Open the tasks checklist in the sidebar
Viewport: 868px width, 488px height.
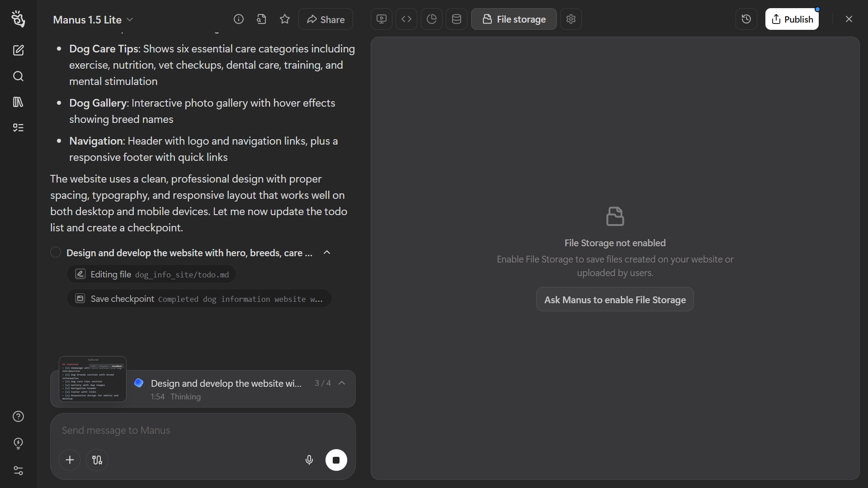19,127
